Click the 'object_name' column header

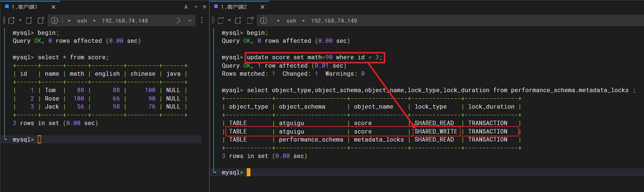pos(373,106)
